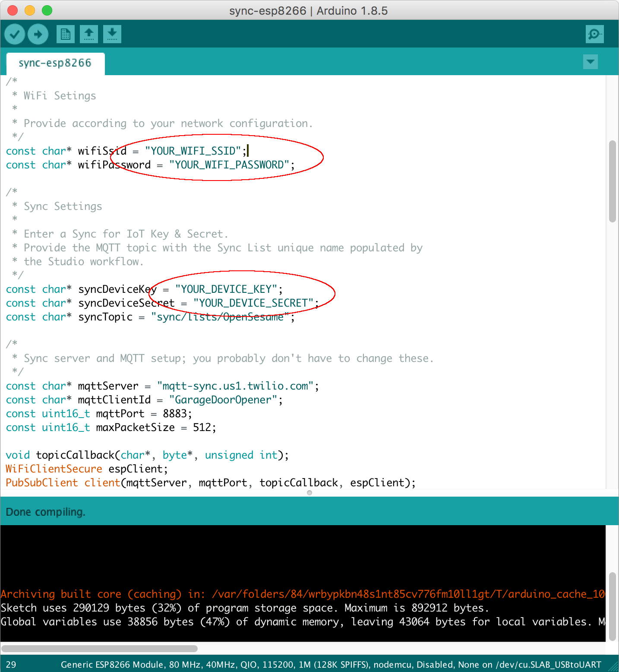Click the "GarageDoorOpener" client id string
The height and width of the screenshot is (672, 619).
(223, 400)
